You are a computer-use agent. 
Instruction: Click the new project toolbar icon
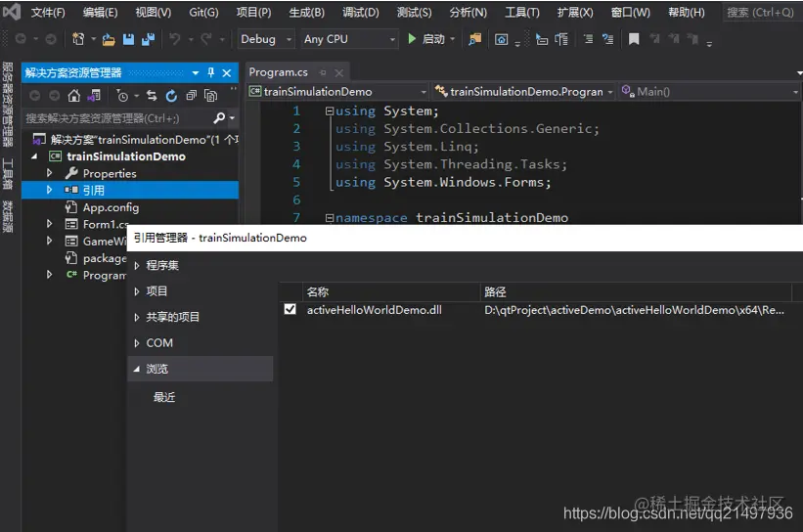[78, 39]
